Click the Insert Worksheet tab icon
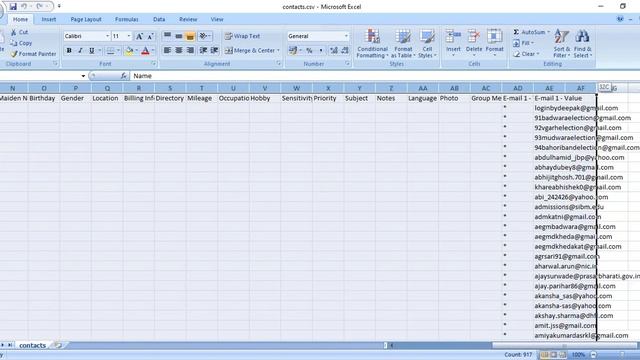This screenshot has height=360, width=640. [58, 345]
